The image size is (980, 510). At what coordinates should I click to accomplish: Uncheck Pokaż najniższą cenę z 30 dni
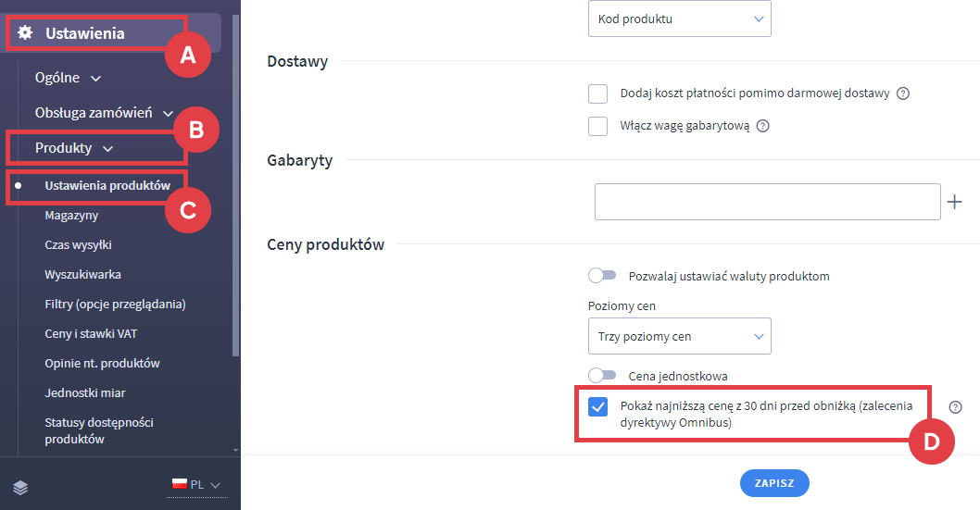[x=597, y=406]
